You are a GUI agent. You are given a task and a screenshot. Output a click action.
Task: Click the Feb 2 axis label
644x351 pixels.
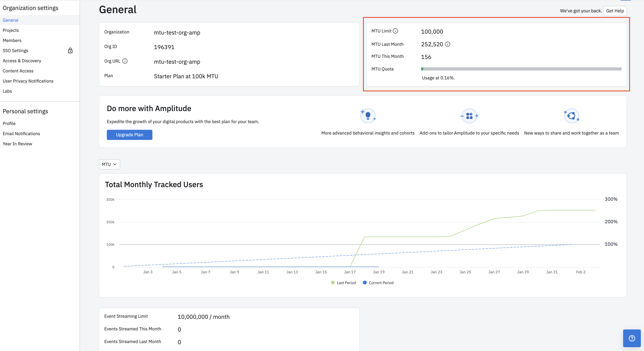point(581,272)
